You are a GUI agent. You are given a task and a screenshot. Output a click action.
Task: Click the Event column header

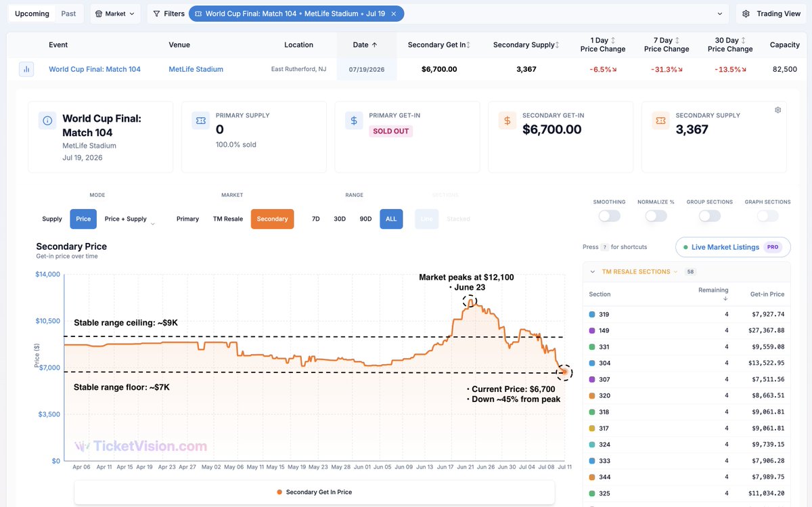coord(58,45)
